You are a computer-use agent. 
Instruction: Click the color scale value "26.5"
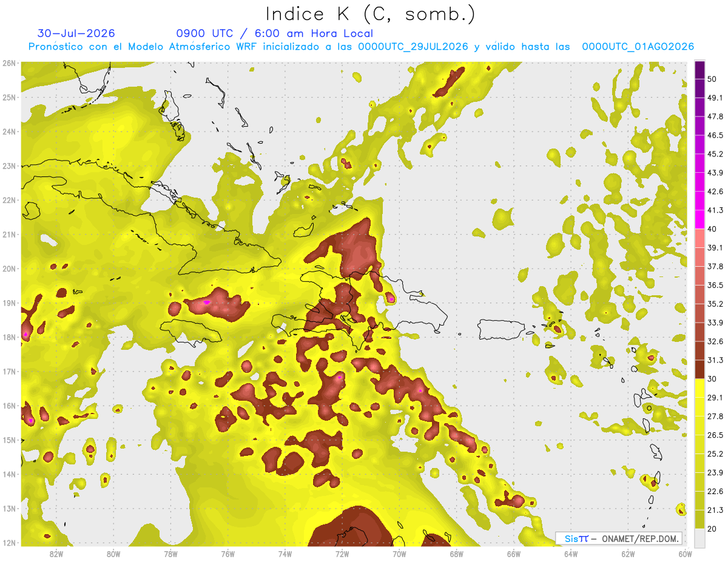[715, 435]
